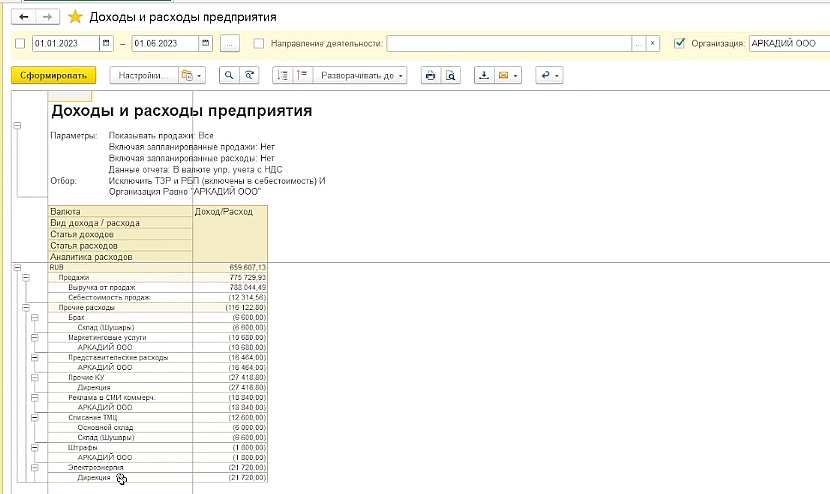The height and width of the screenshot is (494, 830).
Task: Collapse the 'Штрафы' group
Action: [x=34, y=447]
